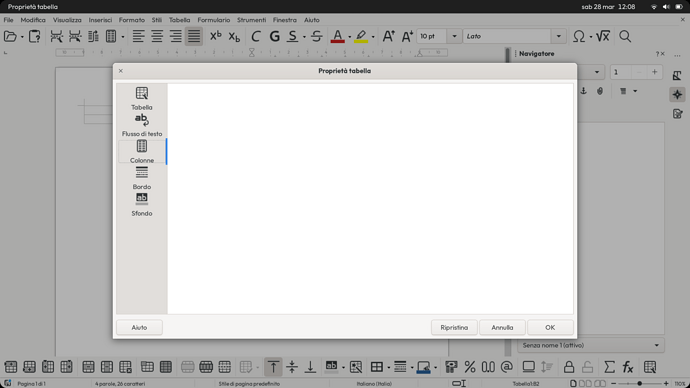Click the Lato font name field

tap(507, 36)
